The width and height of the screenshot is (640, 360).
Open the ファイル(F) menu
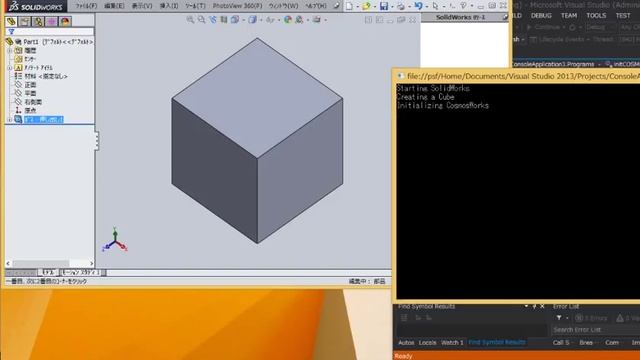(x=86, y=6)
